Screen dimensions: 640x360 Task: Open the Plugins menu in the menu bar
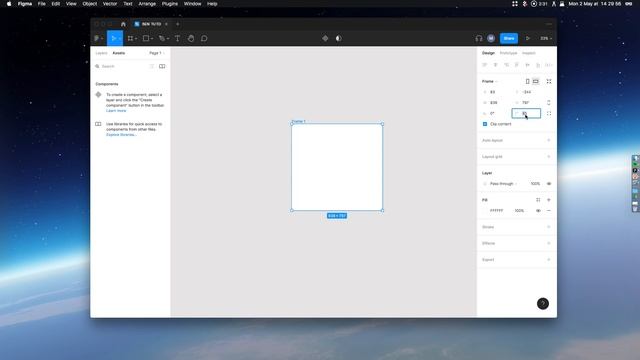[170, 4]
